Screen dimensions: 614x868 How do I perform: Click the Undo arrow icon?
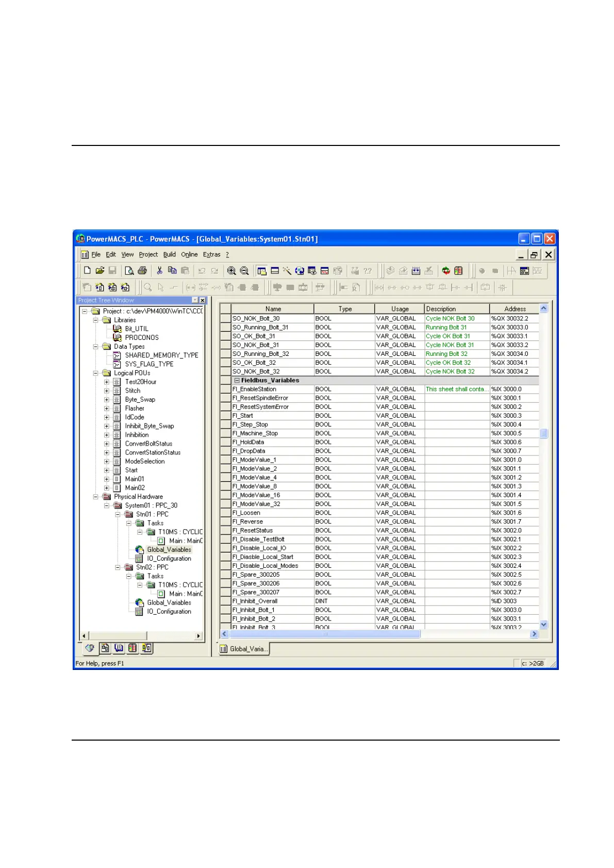(x=202, y=270)
